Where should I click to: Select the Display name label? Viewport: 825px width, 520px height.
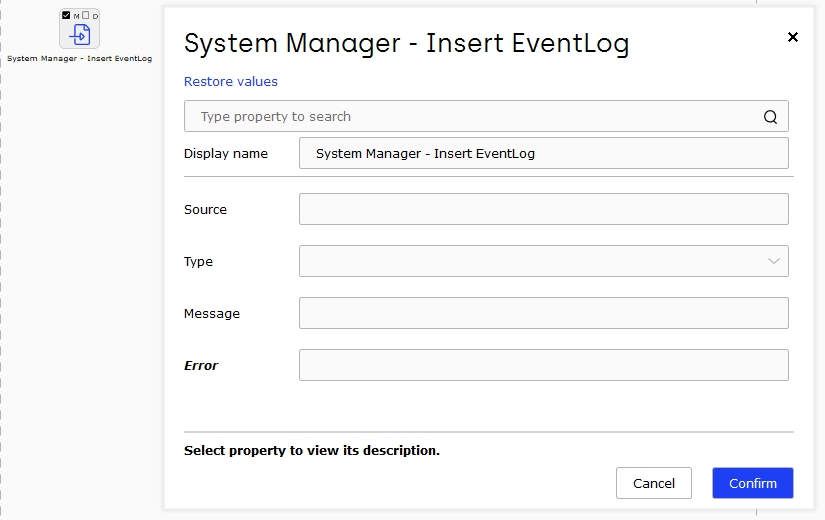click(226, 154)
